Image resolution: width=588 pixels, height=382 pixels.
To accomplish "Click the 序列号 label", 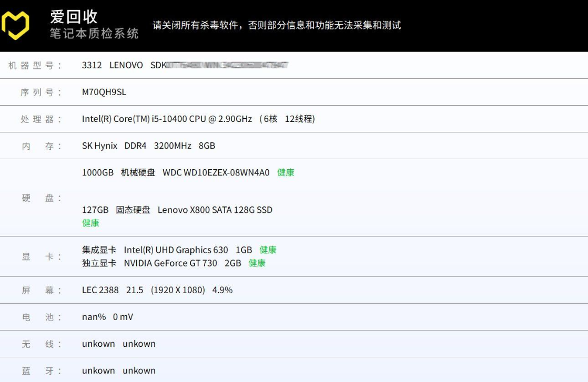I will click(x=41, y=92).
